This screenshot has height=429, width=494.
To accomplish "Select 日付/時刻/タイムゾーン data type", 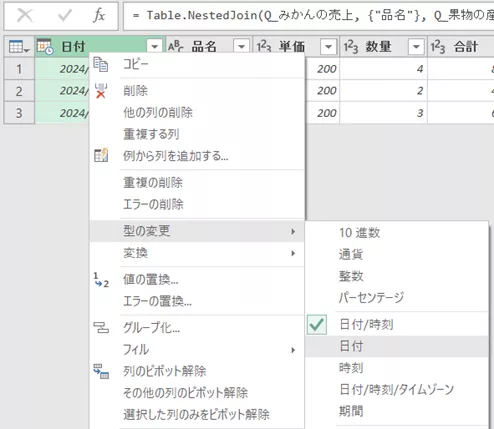I will (x=397, y=389).
